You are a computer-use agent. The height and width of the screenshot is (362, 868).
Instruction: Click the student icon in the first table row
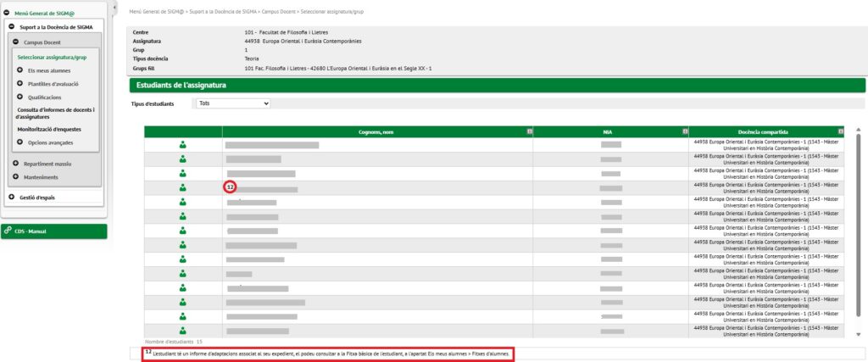[x=183, y=145]
